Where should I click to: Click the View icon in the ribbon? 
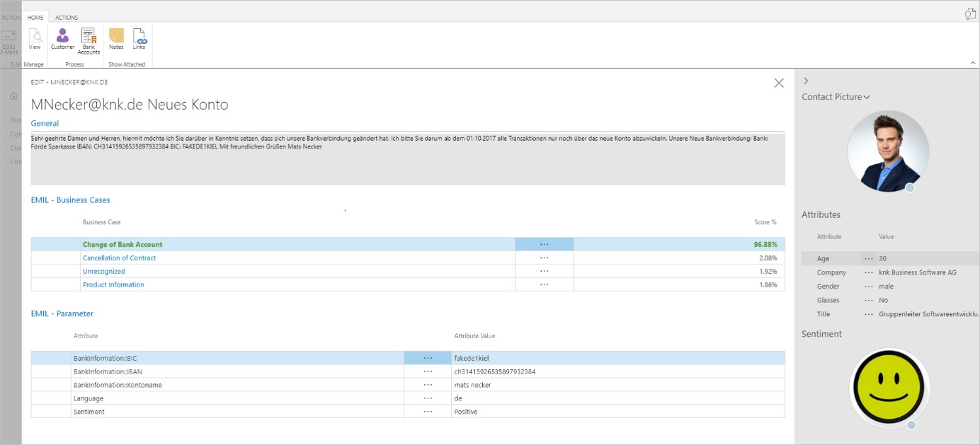pyautogui.click(x=35, y=37)
